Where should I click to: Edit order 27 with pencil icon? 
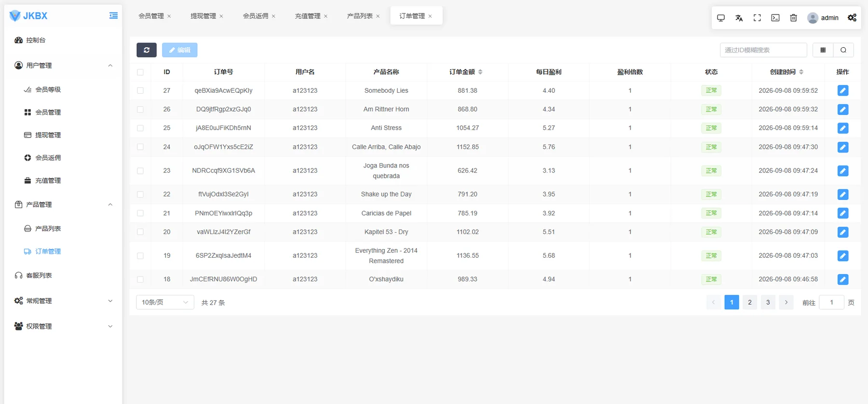click(x=842, y=90)
